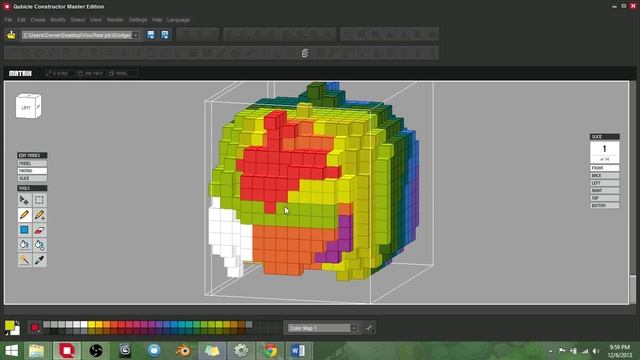This screenshot has height=360, width=640.
Task: Click the LEFT view orientation cube
Action: (28, 106)
